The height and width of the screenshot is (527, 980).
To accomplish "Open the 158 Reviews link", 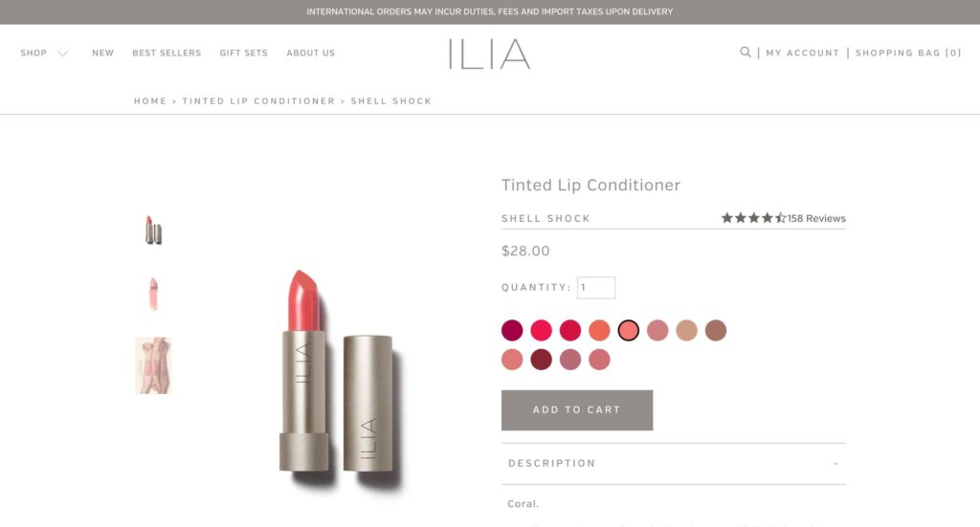I will [x=816, y=218].
